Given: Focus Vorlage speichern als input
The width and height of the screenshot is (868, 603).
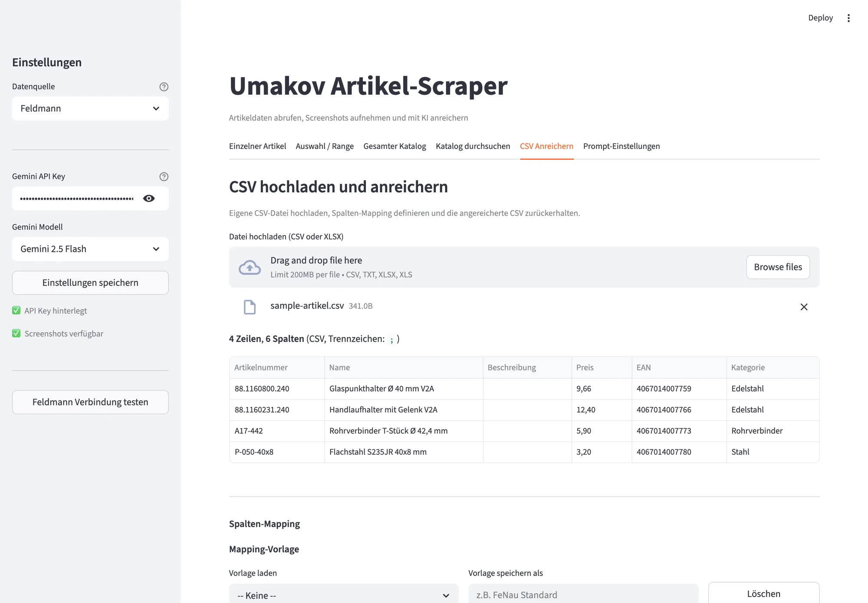Looking at the screenshot, I should tap(583, 595).
